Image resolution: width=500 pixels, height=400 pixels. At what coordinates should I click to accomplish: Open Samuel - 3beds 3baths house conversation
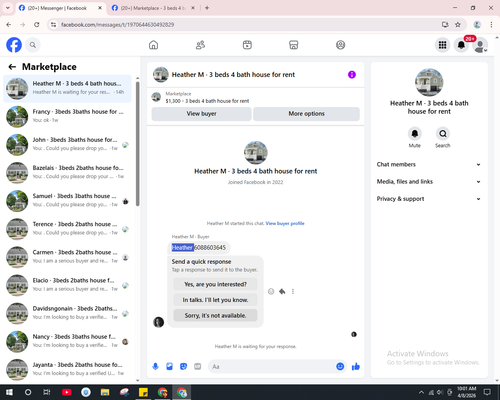[x=67, y=201]
